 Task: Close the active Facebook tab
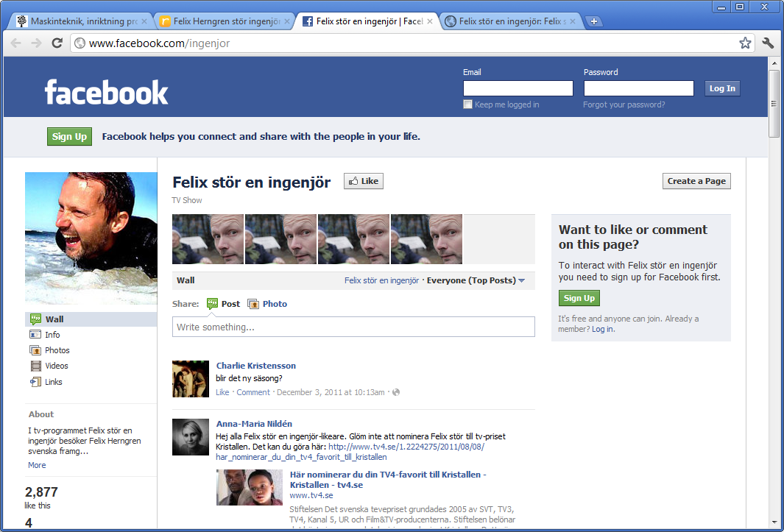point(429,21)
